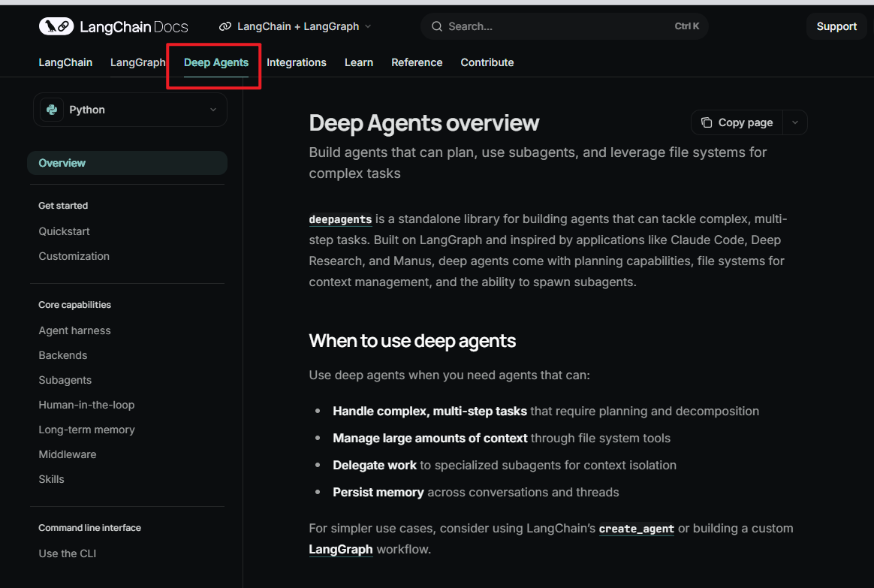The width and height of the screenshot is (874, 588).
Task: Open the Learn tab
Action: 359,62
